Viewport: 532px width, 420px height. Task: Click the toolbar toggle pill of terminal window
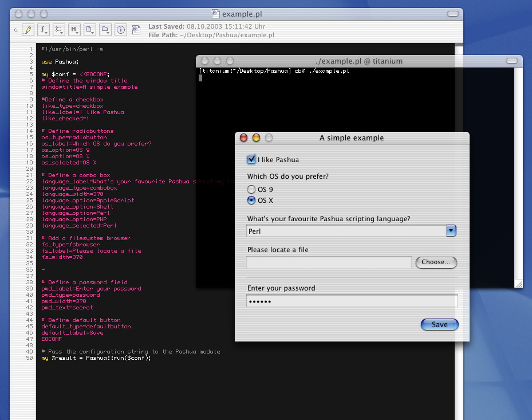click(511, 61)
